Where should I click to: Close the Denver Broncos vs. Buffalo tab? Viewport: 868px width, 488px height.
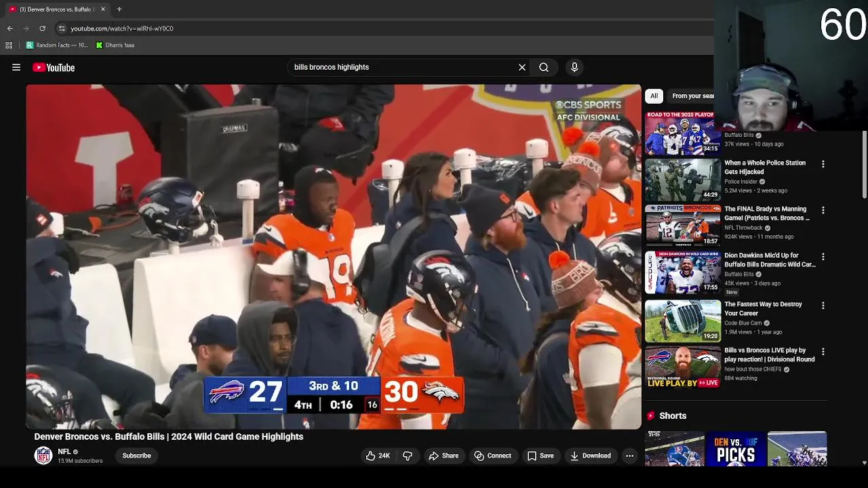pyautogui.click(x=103, y=9)
